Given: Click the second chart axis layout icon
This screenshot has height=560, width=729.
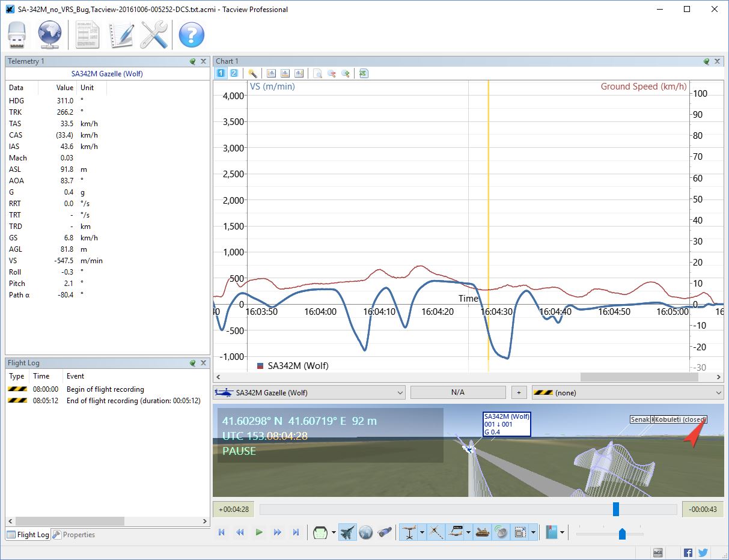Looking at the screenshot, I should click(285, 73).
